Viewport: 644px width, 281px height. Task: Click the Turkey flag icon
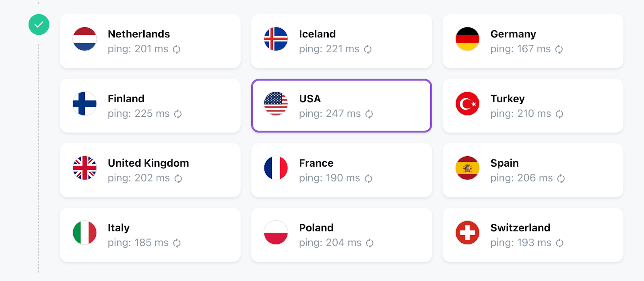(467, 104)
